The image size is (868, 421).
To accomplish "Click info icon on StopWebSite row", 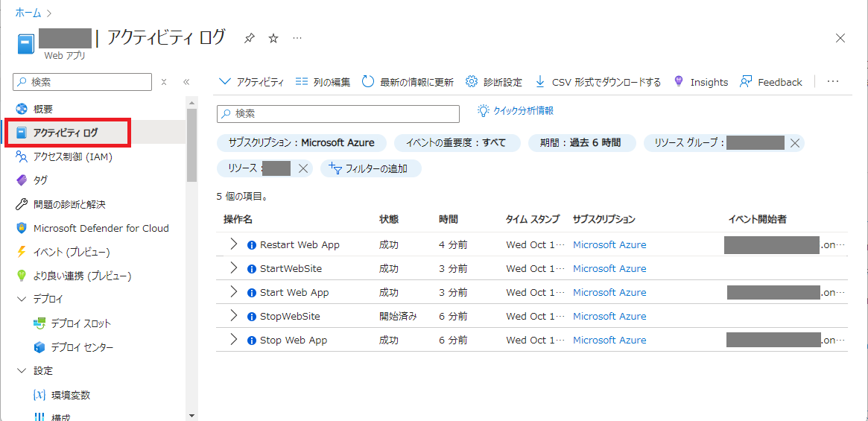I will point(252,316).
